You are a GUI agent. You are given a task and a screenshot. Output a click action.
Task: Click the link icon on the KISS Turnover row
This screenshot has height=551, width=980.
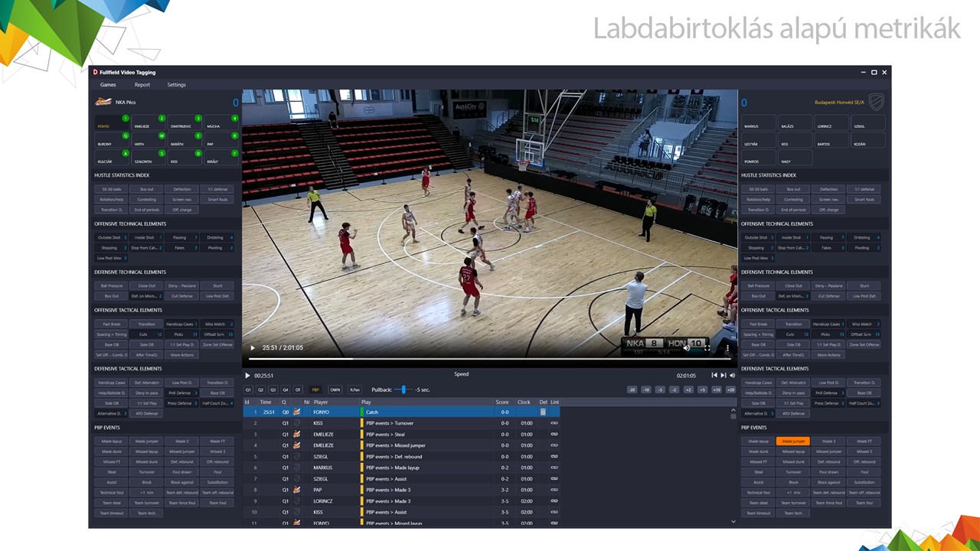tap(554, 423)
